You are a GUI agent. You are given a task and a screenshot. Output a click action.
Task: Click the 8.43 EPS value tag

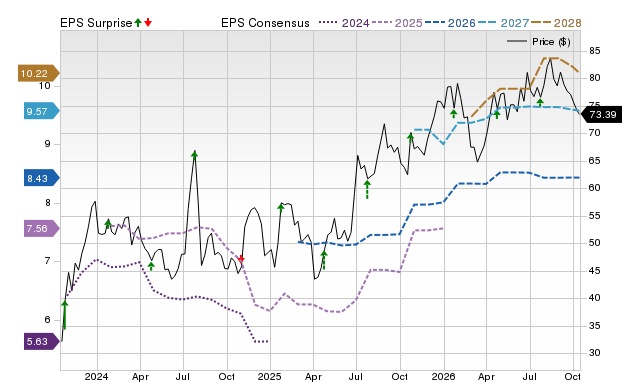coord(41,178)
